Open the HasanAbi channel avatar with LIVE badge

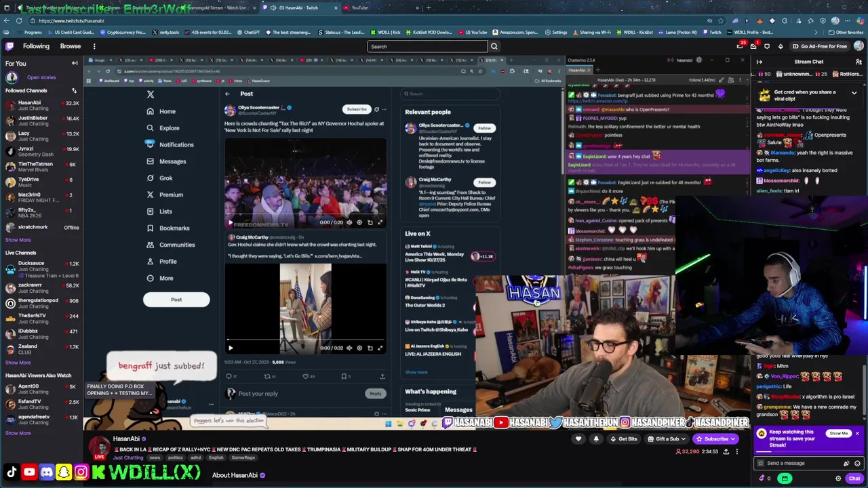[99, 447]
